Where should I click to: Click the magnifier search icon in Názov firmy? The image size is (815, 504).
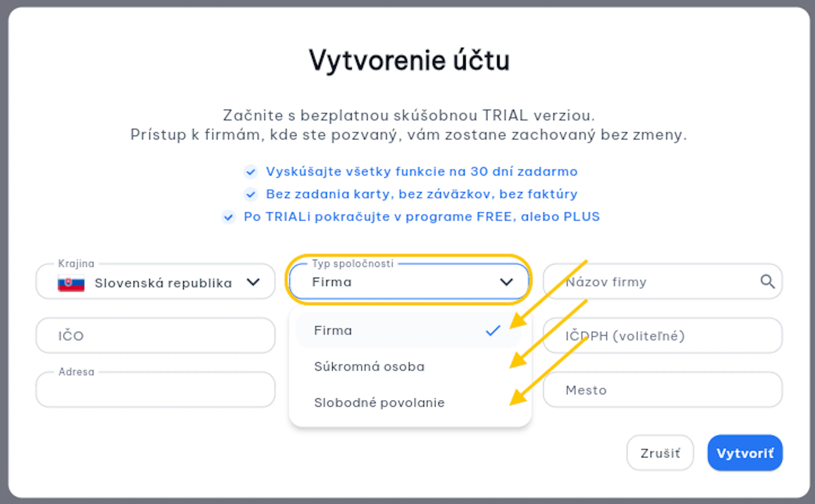pos(767,282)
